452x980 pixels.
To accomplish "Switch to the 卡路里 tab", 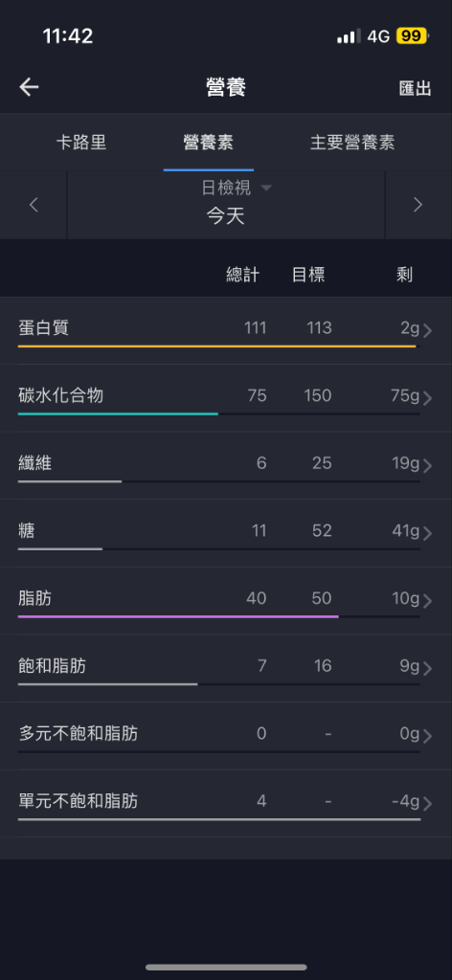I will tap(81, 142).
